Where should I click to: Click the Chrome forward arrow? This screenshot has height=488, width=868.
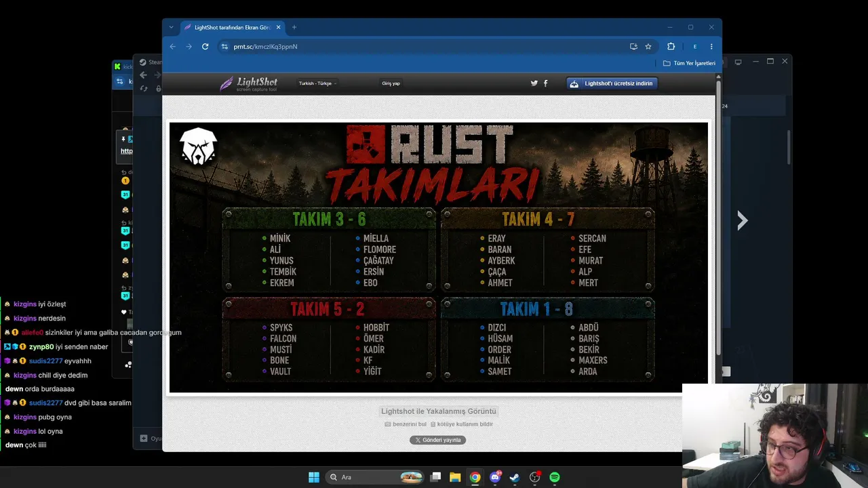click(189, 47)
